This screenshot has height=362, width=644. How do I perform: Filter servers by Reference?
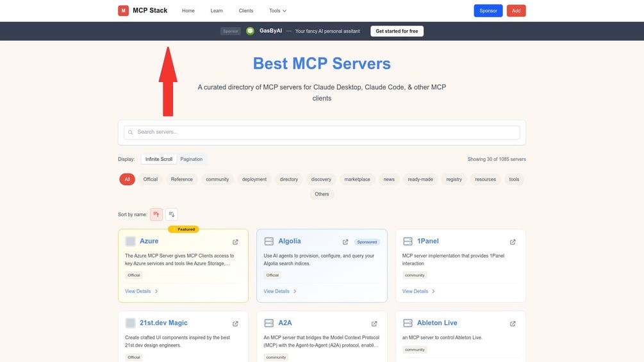click(181, 179)
